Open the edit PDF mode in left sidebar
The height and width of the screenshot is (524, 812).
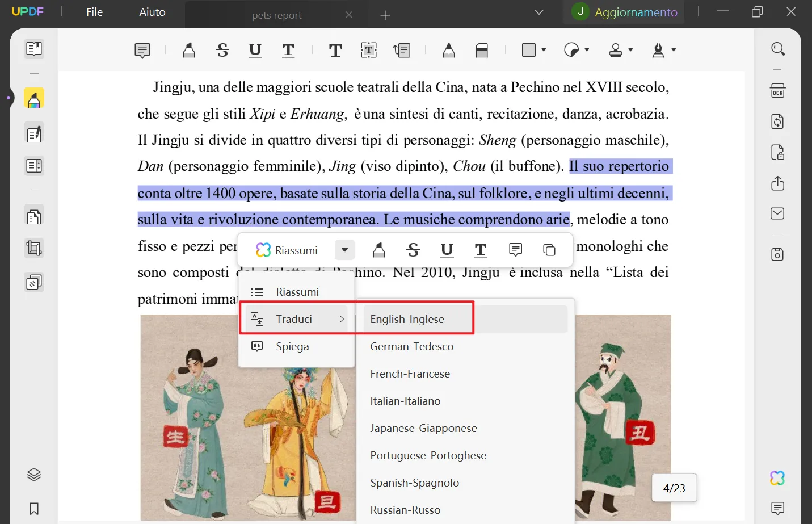34,134
